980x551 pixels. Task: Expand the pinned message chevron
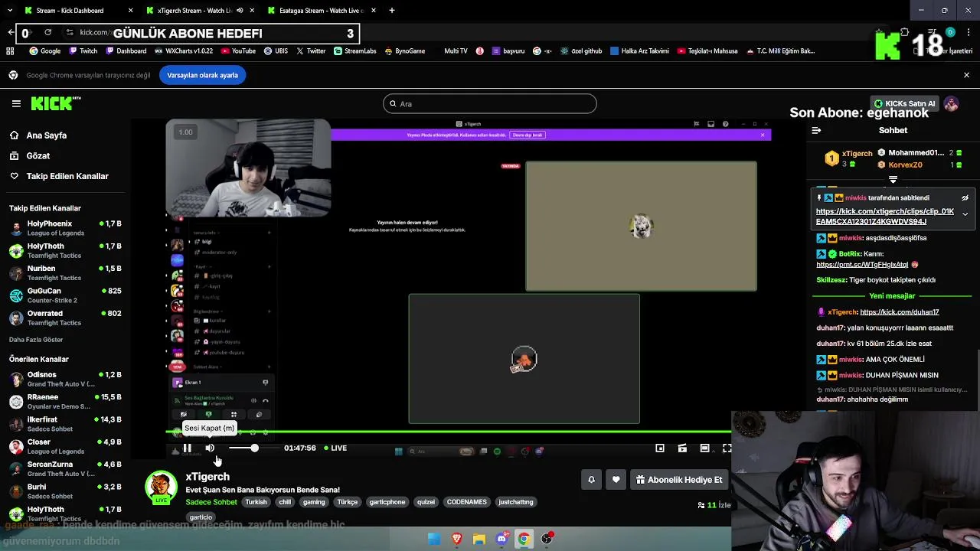965,214
